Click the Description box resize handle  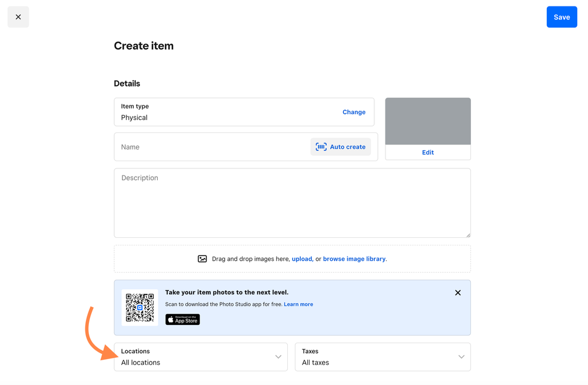468,235
